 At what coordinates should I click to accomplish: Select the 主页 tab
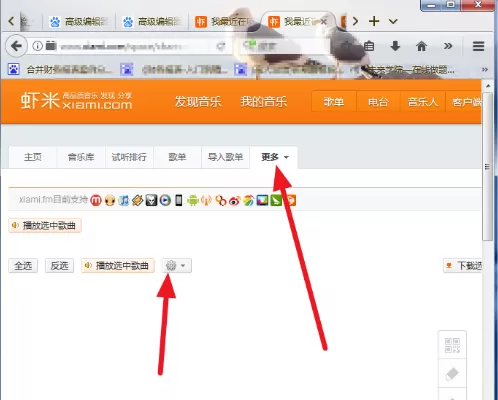(x=33, y=157)
